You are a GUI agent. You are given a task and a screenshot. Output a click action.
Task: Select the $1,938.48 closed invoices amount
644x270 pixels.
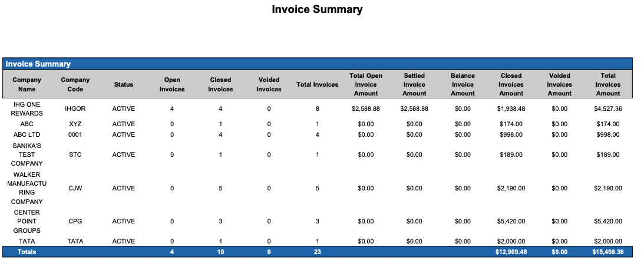[x=511, y=109]
